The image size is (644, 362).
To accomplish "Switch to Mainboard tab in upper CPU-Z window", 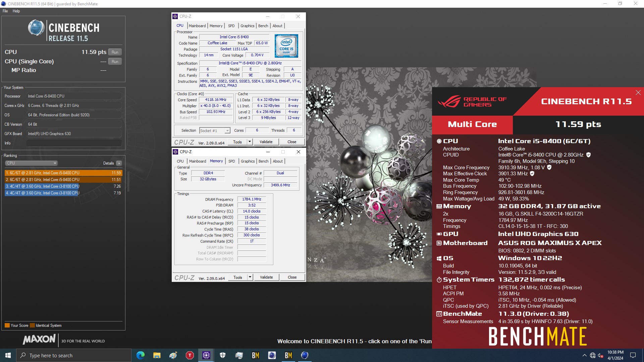I will click(x=197, y=26).
